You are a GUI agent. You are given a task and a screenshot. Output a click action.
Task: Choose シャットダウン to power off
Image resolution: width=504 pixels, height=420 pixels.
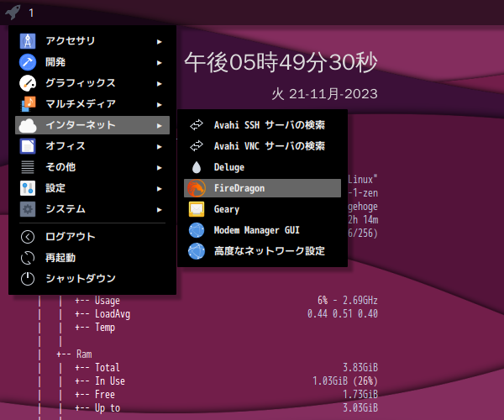tap(92, 279)
